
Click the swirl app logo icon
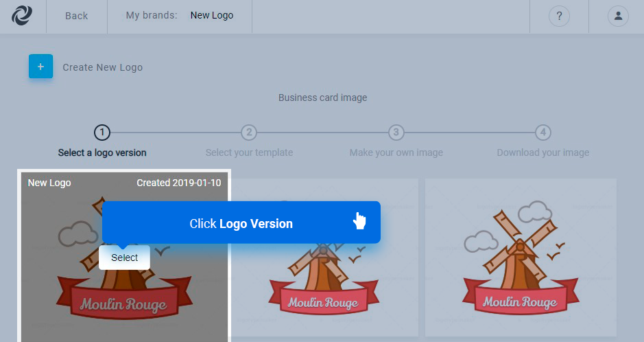click(x=22, y=16)
